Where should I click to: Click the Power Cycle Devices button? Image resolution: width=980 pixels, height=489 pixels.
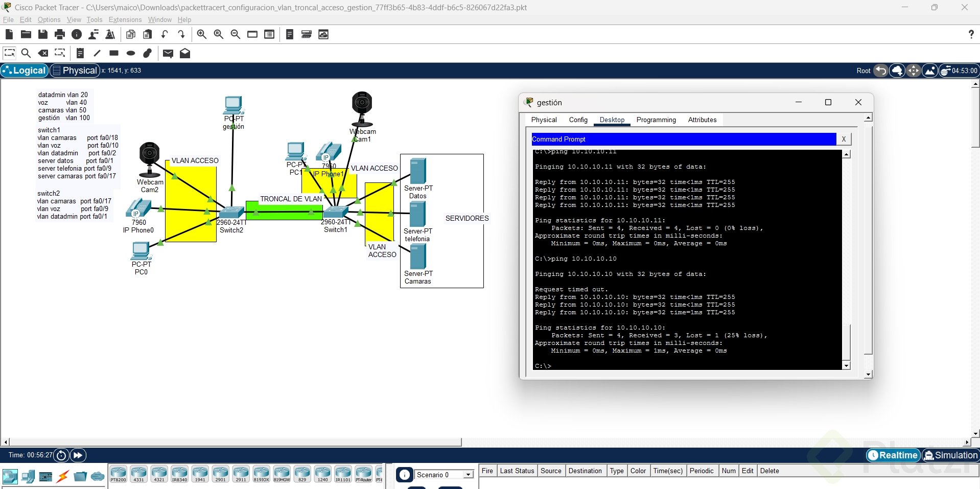[61, 455]
